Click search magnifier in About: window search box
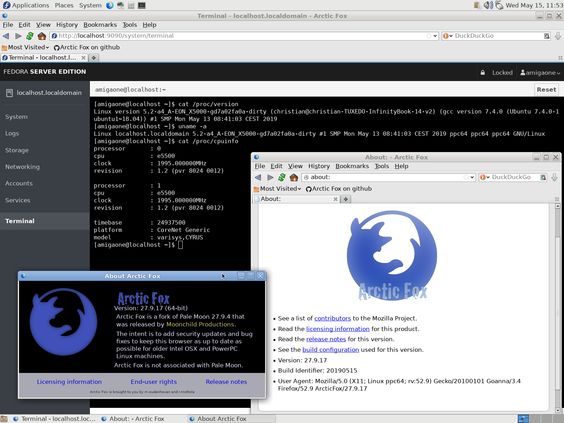 pyautogui.click(x=543, y=177)
